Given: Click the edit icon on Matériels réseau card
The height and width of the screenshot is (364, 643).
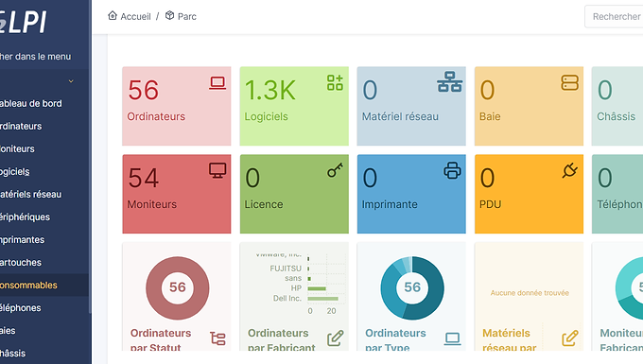Looking at the screenshot, I should [x=570, y=338].
